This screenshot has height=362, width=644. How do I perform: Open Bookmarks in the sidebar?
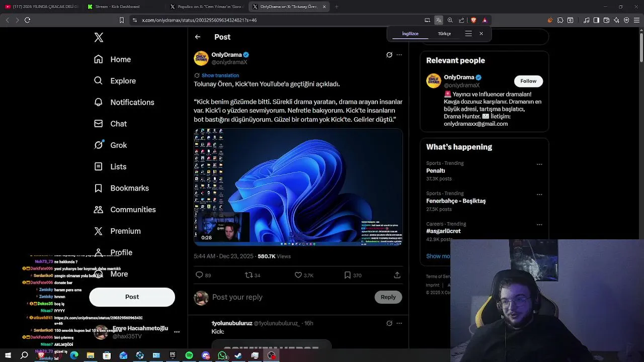pyautogui.click(x=122, y=188)
